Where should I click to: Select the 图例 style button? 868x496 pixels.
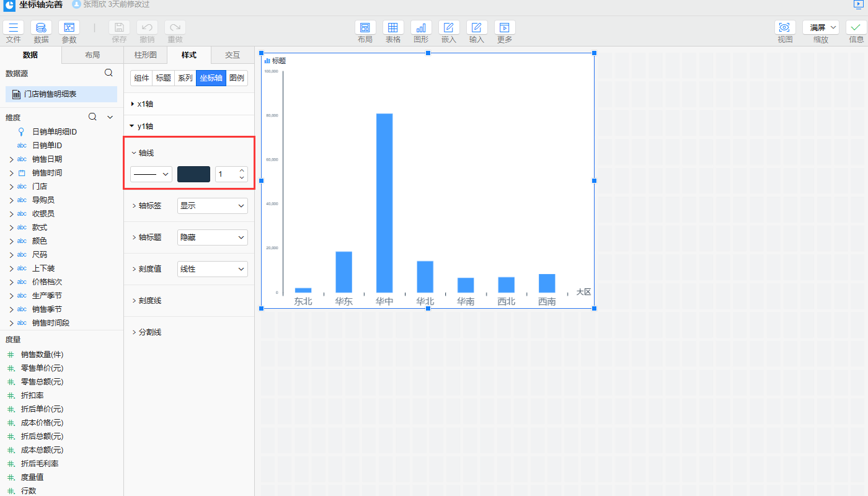(237, 78)
